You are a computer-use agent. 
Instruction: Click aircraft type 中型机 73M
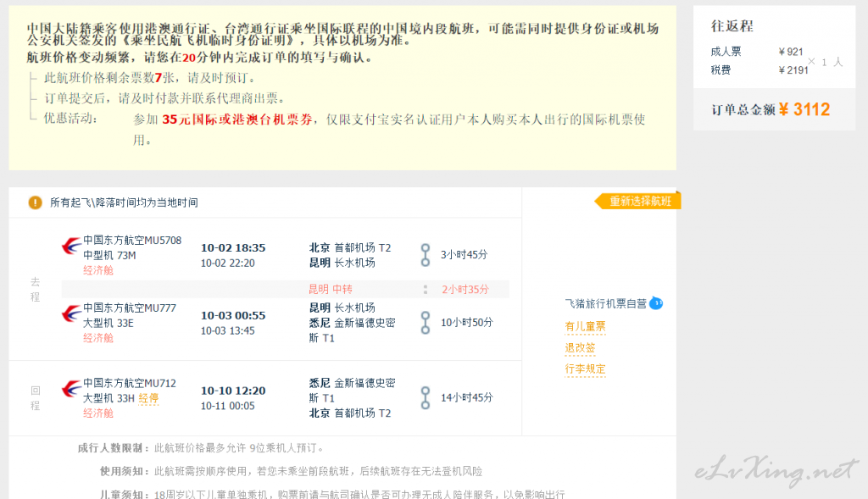[x=109, y=256]
